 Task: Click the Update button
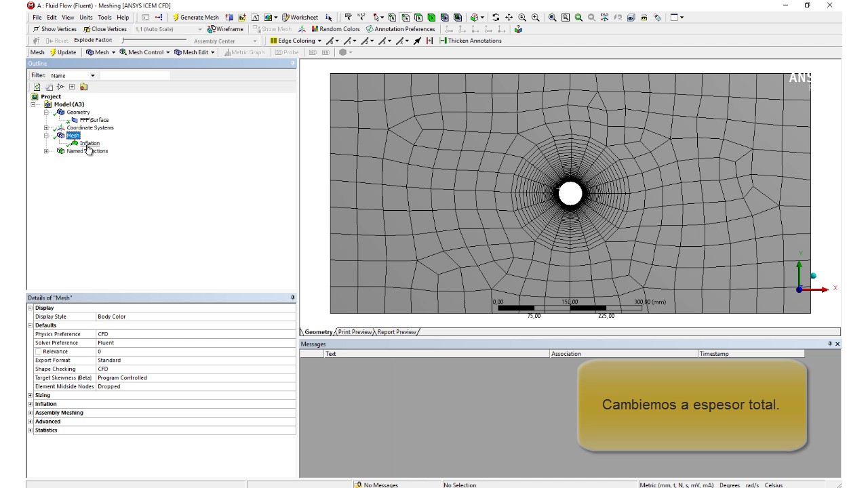[62, 52]
